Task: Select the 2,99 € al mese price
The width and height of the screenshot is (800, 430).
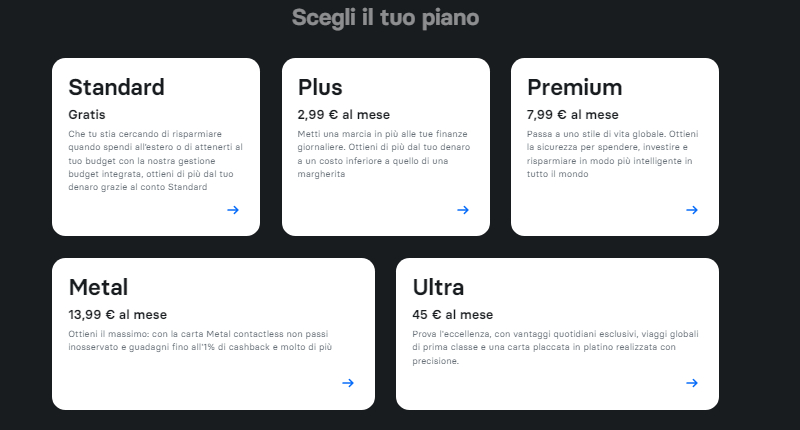Action: pos(343,115)
